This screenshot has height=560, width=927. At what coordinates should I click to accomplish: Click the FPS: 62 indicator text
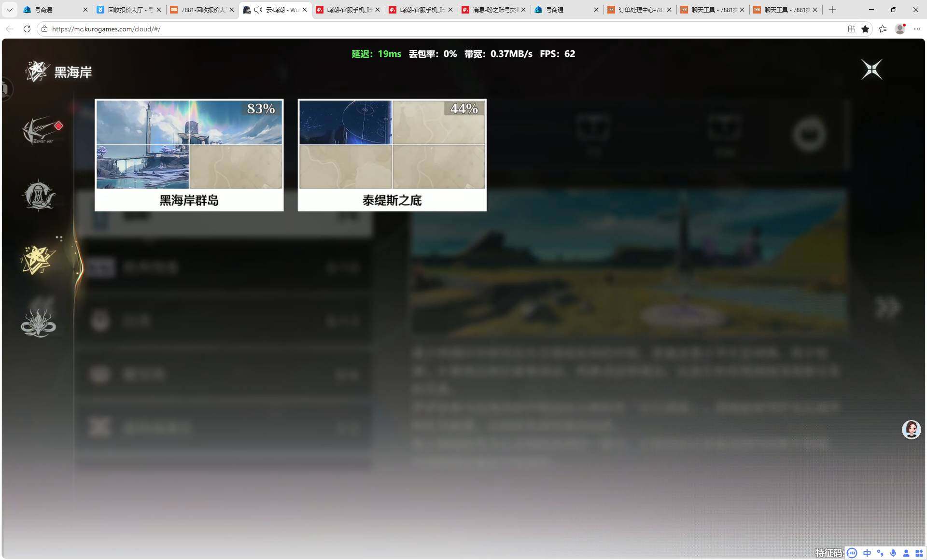point(557,54)
